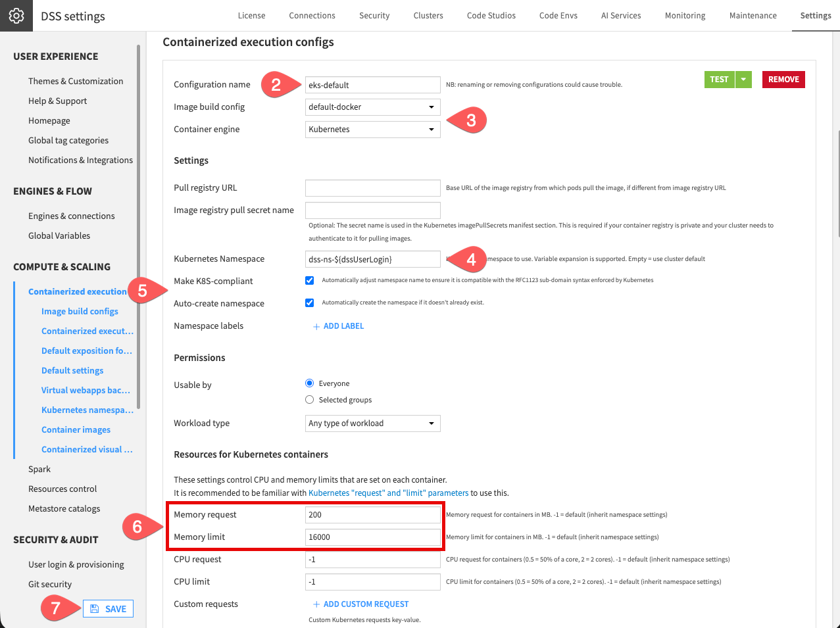Open the Workload type dropdown

point(372,423)
